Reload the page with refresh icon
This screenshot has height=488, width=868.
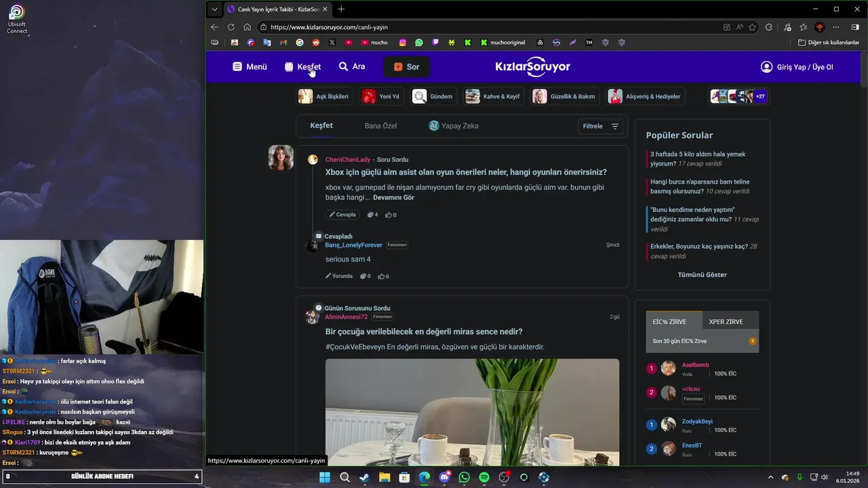point(231,27)
